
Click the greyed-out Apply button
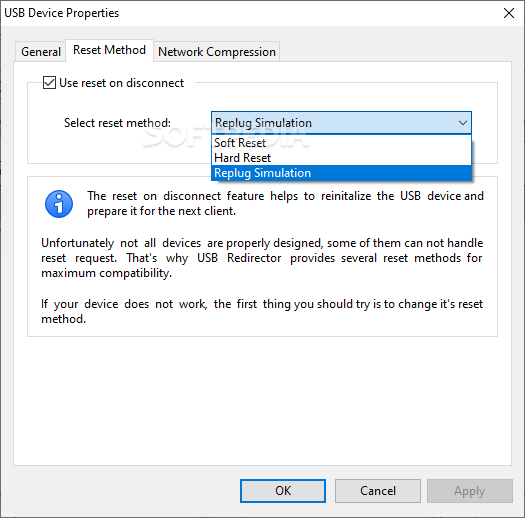point(469,491)
